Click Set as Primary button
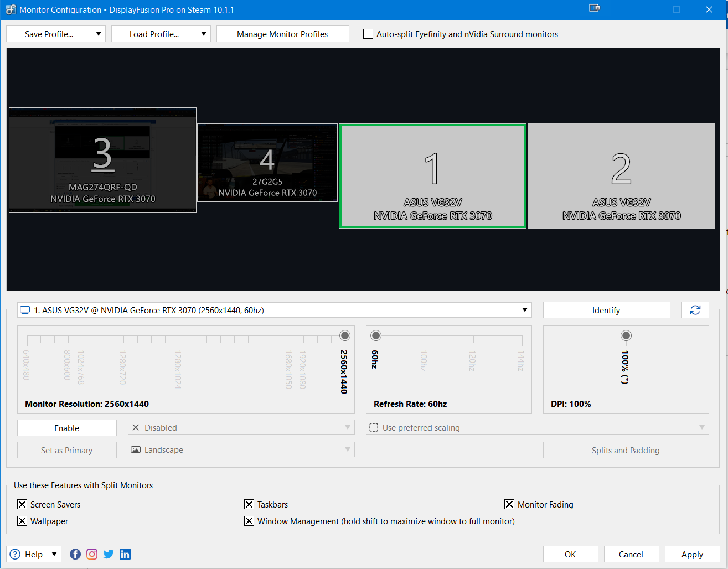Viewport: 728px width, 569px height. 67,450
